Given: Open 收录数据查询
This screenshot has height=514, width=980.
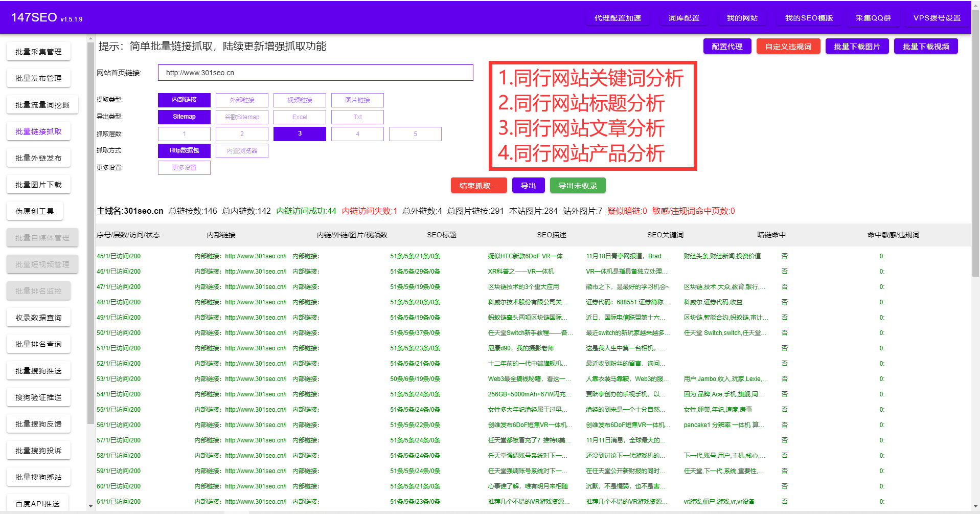Looking at the screenshot, I should [38, 317].
